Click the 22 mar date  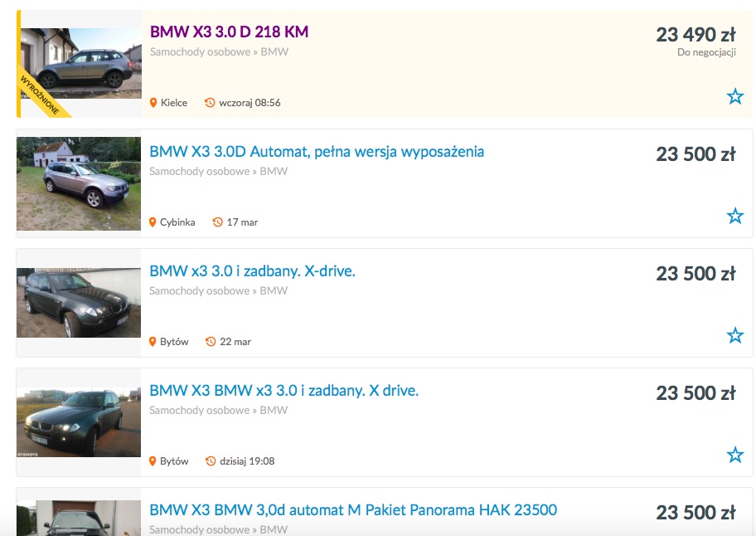point(235,342)
